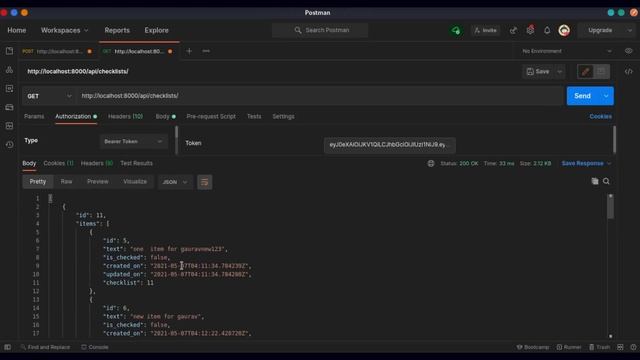
Task: Open the response Headers tab
Action: coord(97,163)
